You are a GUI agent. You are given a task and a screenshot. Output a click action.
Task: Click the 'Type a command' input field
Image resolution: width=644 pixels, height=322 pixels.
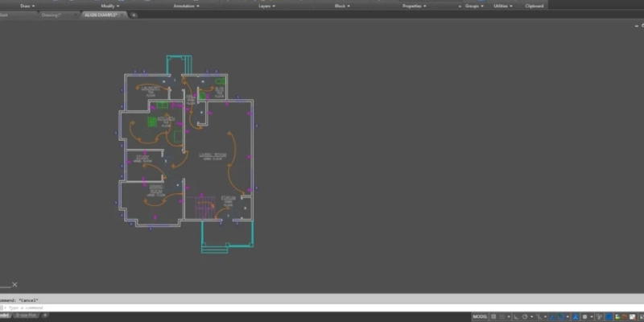(x=322, y=308)
